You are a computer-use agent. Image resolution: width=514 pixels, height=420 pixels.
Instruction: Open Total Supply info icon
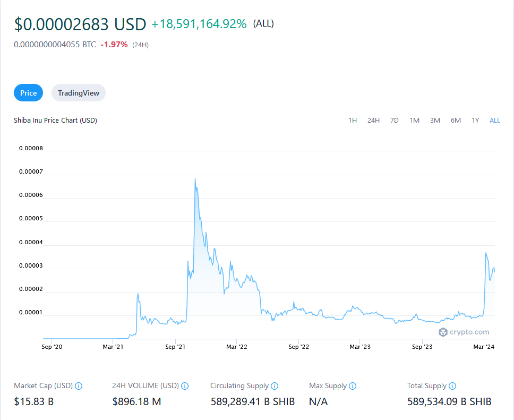pyautogui.click(x=452, y=386)
